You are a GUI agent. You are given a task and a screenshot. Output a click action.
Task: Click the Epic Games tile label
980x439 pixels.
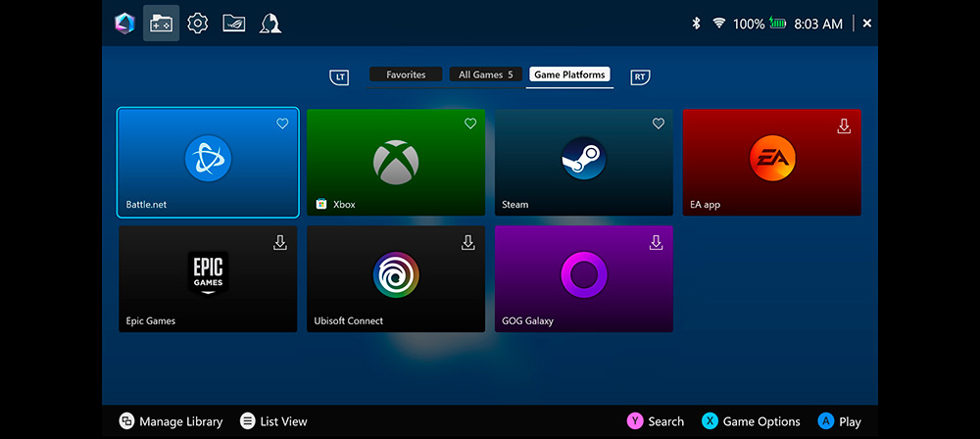click(x=151, y=320)
